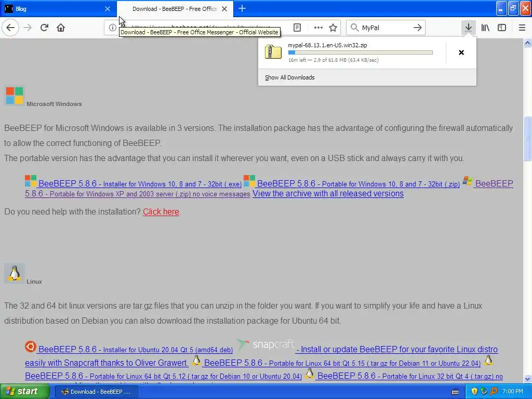Select Download - BeeBEEP taskbar button

pyautogui.click(x=96, y=392)
